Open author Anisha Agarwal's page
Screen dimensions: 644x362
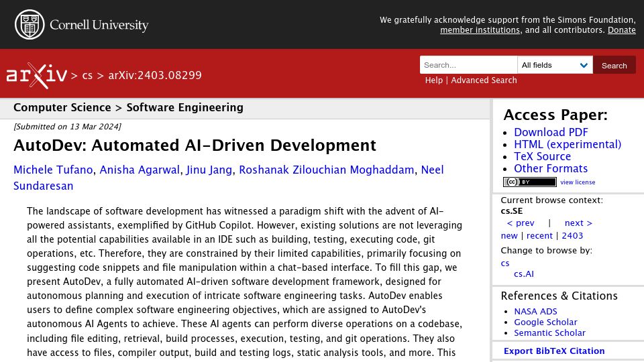click(140, 170)
